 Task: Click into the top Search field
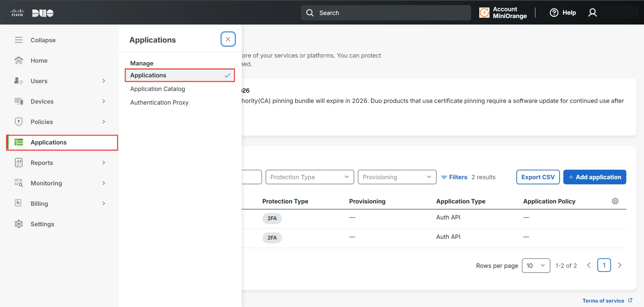(x=386, y=13)
